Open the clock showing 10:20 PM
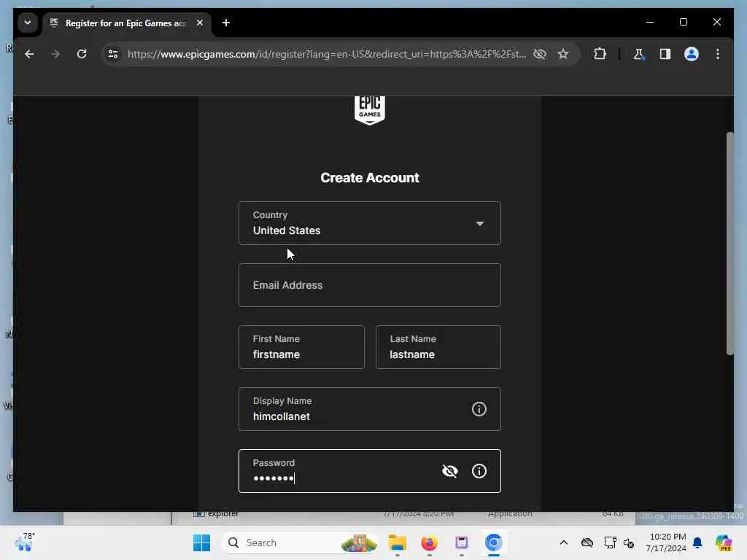Image resolution: width=747 pixels, height=560 pixels. 666,542
